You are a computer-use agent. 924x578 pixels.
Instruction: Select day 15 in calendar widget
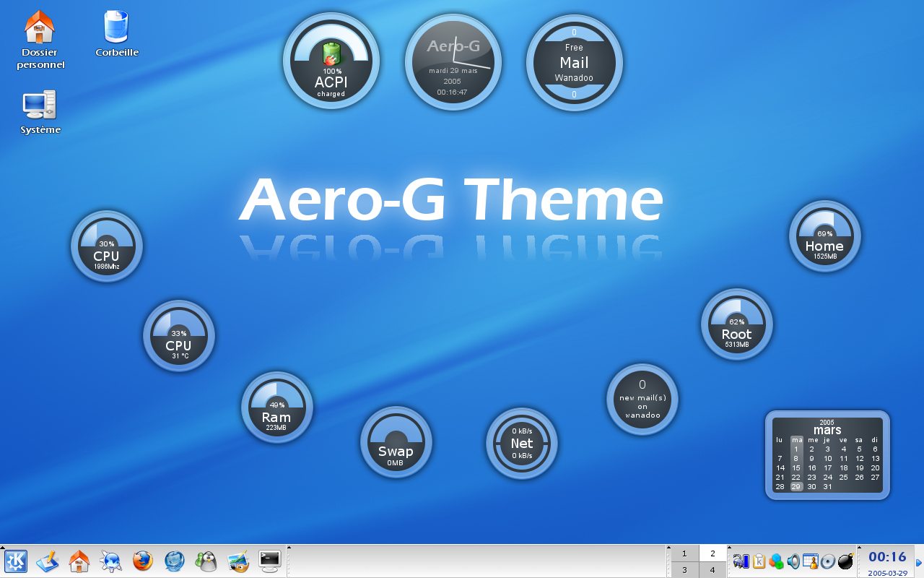(796, 468)
